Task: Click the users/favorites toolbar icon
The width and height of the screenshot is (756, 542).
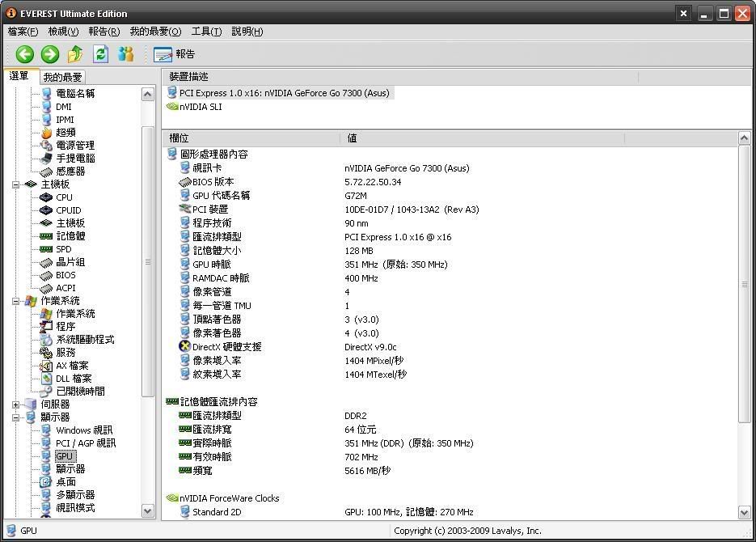Action: (126, 54)
